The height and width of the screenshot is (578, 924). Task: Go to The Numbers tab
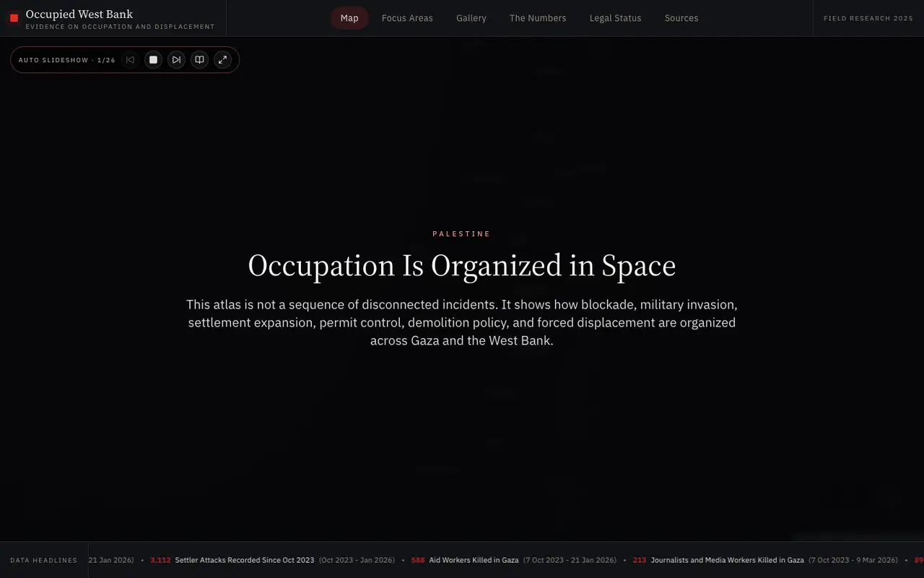click(x=538, y=18)
